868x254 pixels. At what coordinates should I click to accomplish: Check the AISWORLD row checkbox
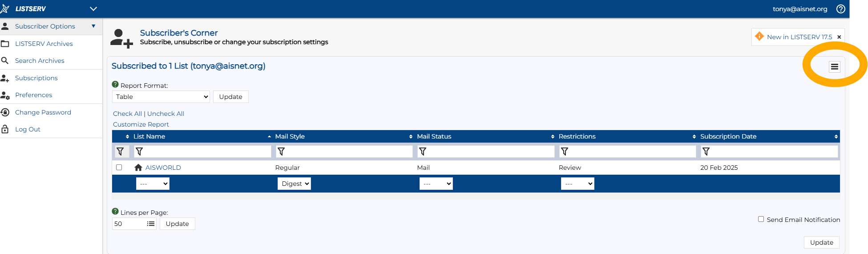[x=119, y=168]
